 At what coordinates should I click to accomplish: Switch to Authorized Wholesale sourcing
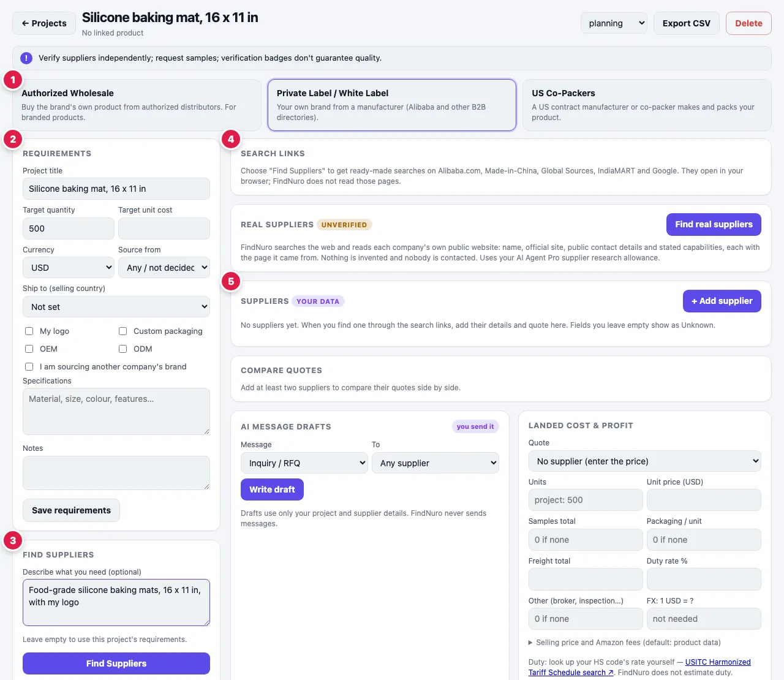point(137,105)
